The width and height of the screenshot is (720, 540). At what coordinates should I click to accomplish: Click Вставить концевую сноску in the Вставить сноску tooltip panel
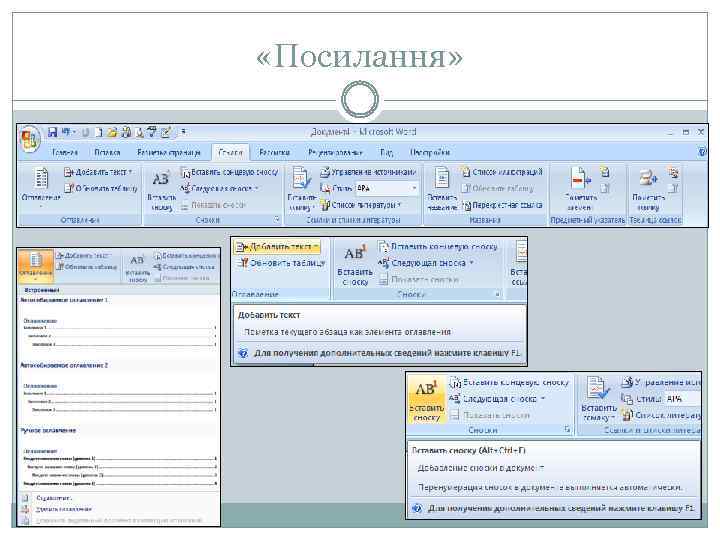click(x=509, y=382)
